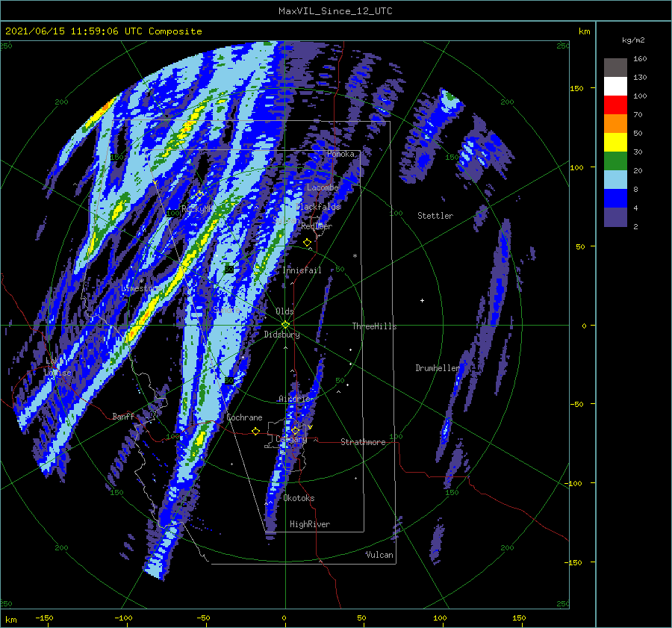Click the bright blue legend swatch for 4-8

point(615,199)
